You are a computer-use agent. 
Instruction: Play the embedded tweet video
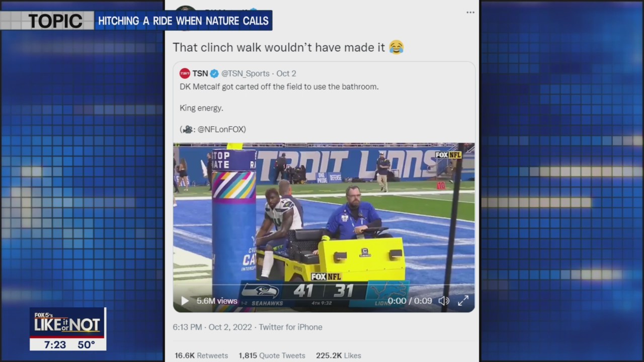click(x=185, y=301)
